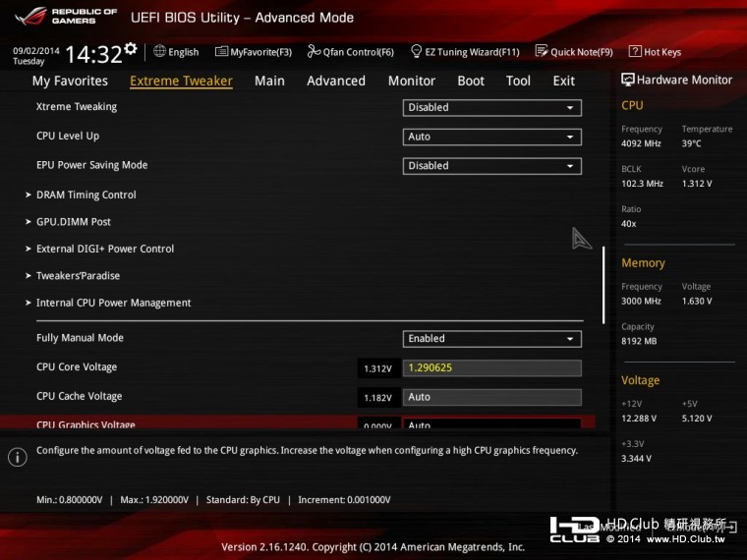Click the CPU Cache Voltage label
The height and width of the screenshot is (560, 747).
pos(79,396)
